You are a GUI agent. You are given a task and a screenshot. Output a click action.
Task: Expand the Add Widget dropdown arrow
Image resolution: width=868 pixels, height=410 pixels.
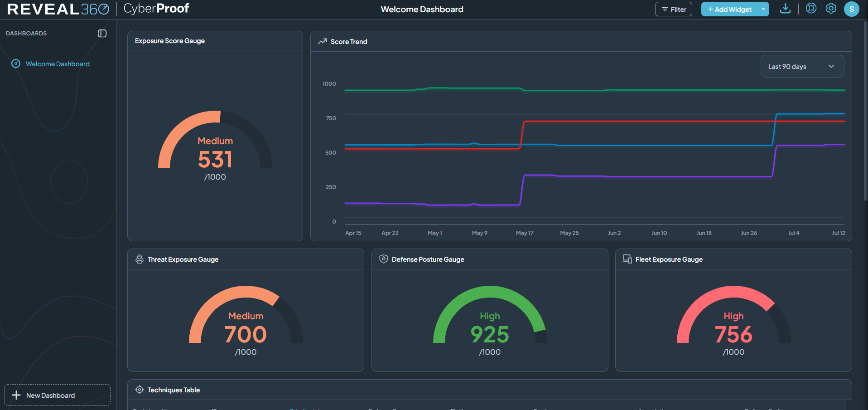click(x=763, y=9)
